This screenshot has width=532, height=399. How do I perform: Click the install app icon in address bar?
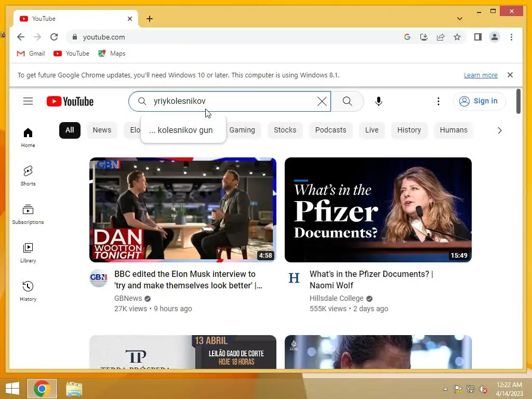[424, 37]
